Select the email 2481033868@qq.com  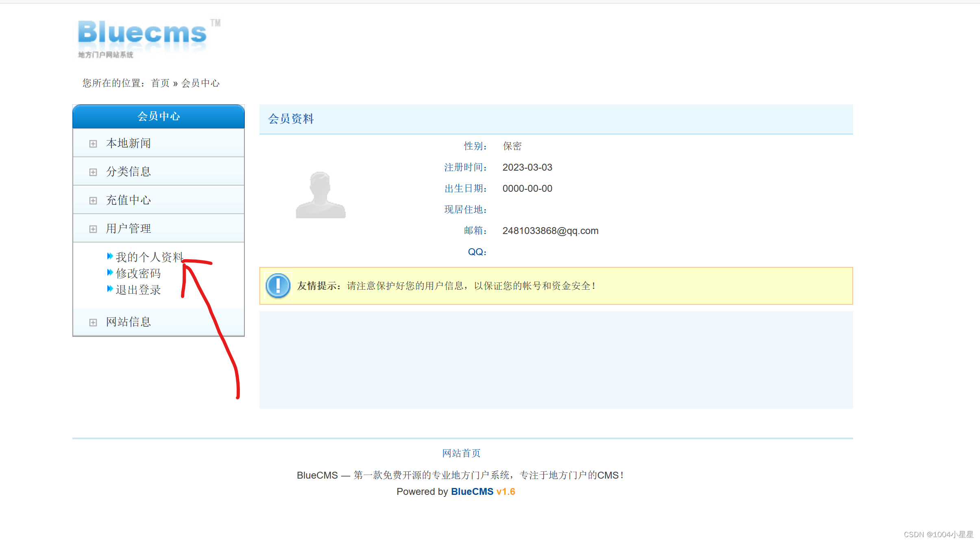point(551,231)
